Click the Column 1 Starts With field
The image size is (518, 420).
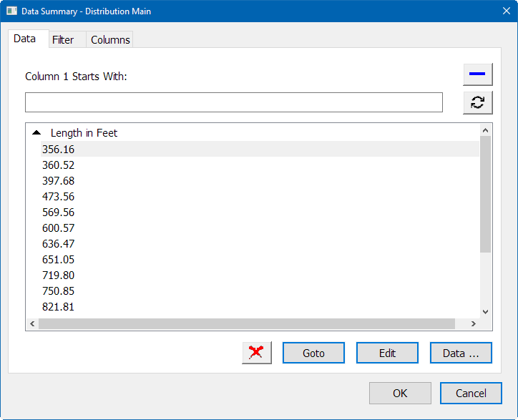point(233,102)
